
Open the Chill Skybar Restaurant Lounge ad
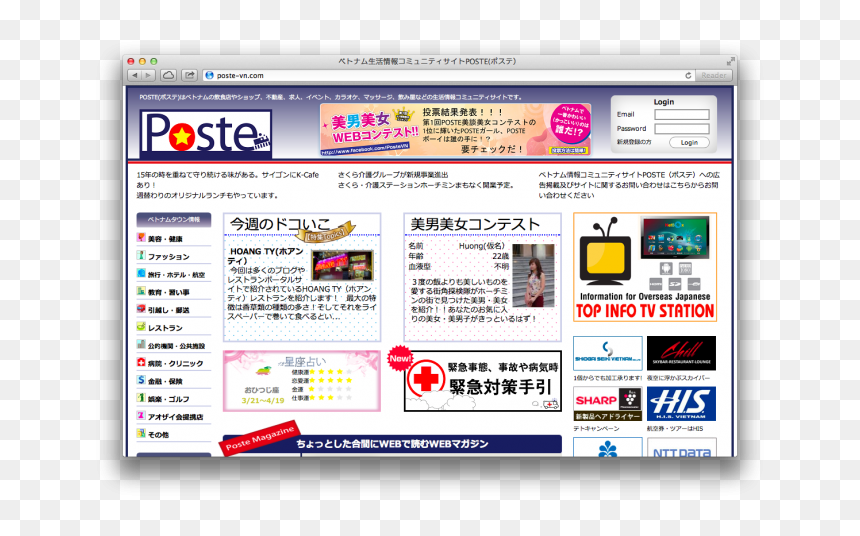tap(681, 353)
